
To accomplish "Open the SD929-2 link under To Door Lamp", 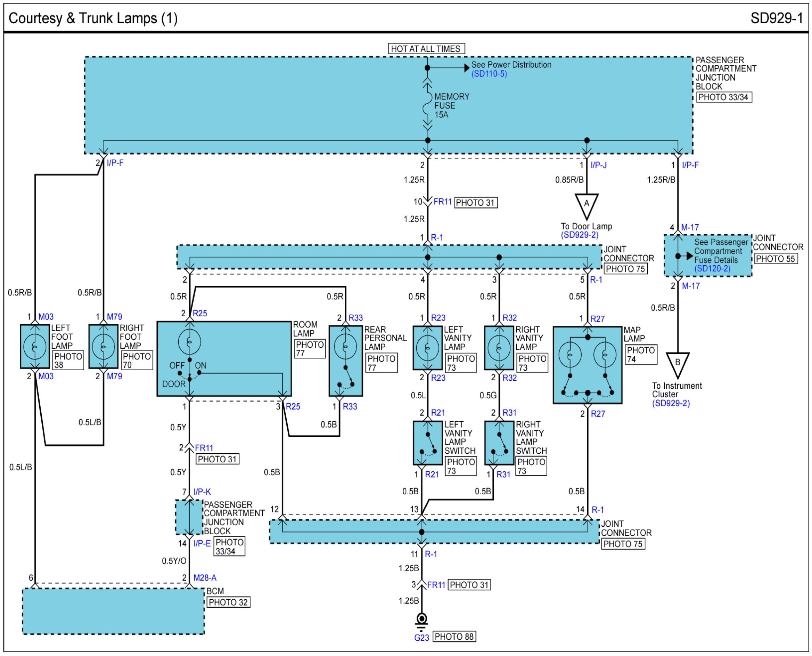I will [x=579, y=235].
